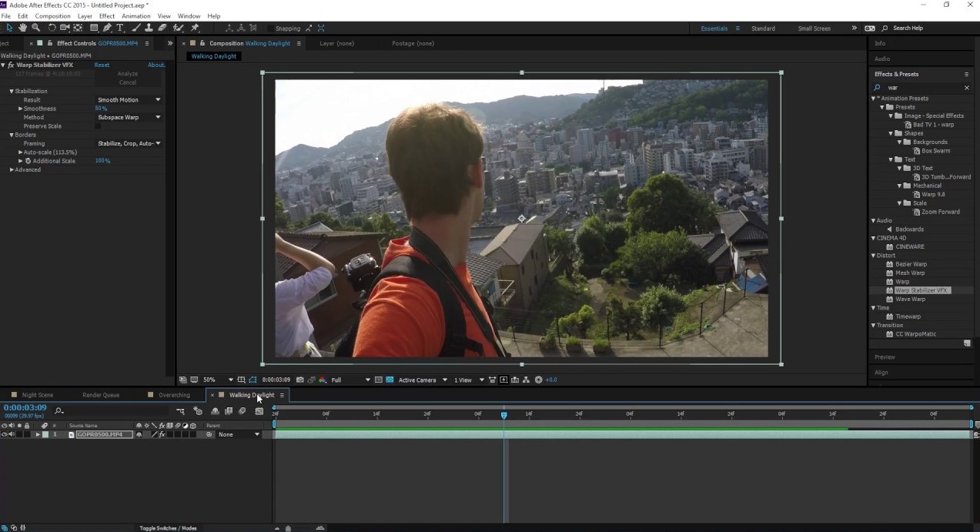
Task: Select the Rotation tool
Action: [52, 28]
